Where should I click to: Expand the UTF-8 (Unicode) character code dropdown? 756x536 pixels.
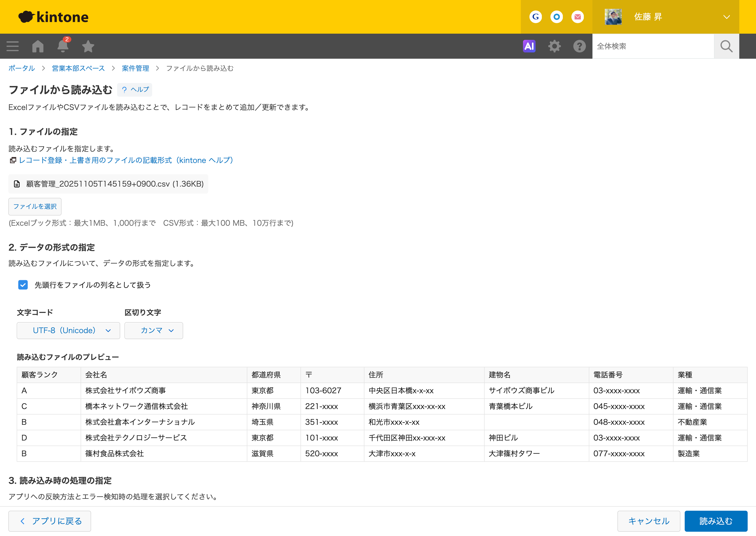click(68, 330)
